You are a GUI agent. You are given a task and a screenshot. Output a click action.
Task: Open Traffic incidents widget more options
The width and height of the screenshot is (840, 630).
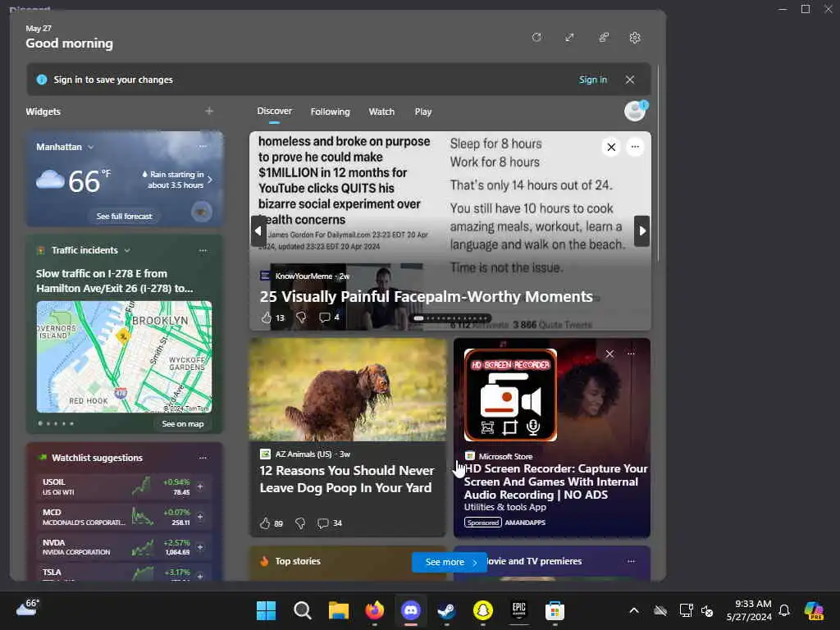pyautogui.click(x=203, y=250)
